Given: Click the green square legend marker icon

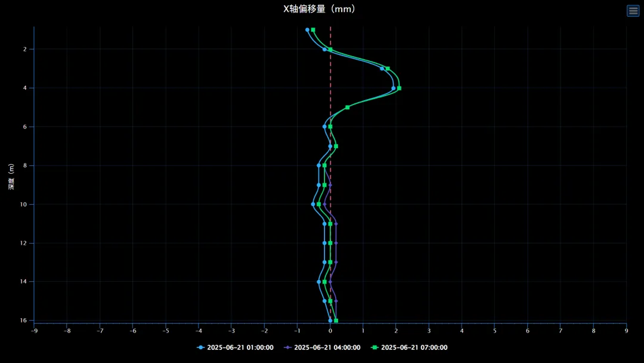Looking at the screenshot, I should click(375, 347).
